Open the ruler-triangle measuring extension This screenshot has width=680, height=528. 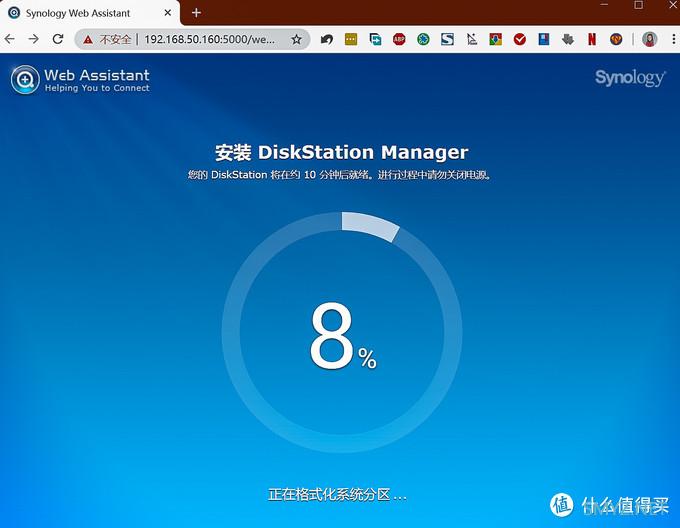[x=471, y=39]
